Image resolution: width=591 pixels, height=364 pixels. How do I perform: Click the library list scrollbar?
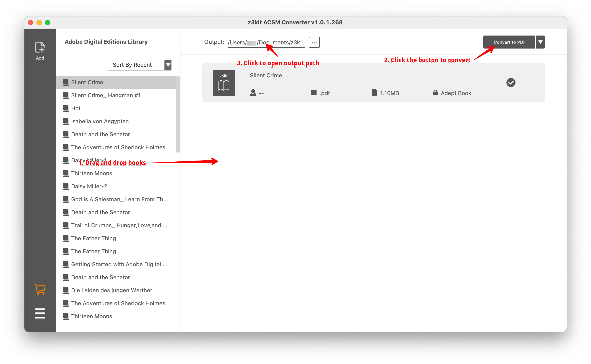pos(178,113)
